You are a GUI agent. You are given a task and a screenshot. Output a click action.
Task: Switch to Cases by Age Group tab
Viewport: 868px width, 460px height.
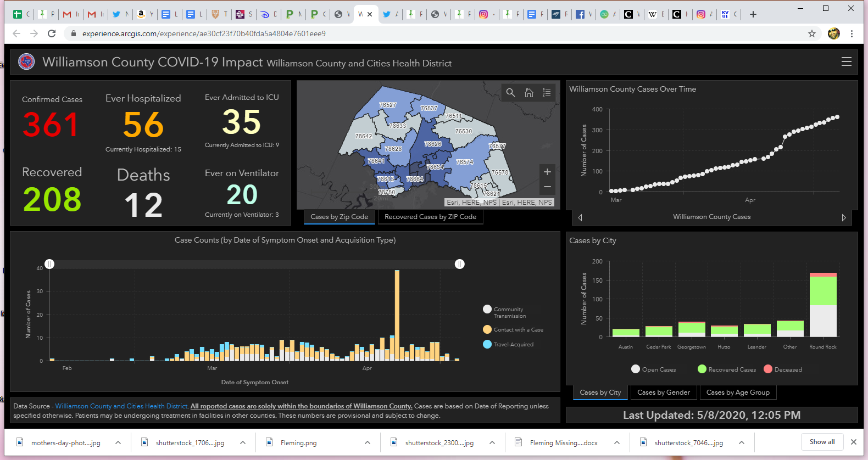[x=737, y=392]
